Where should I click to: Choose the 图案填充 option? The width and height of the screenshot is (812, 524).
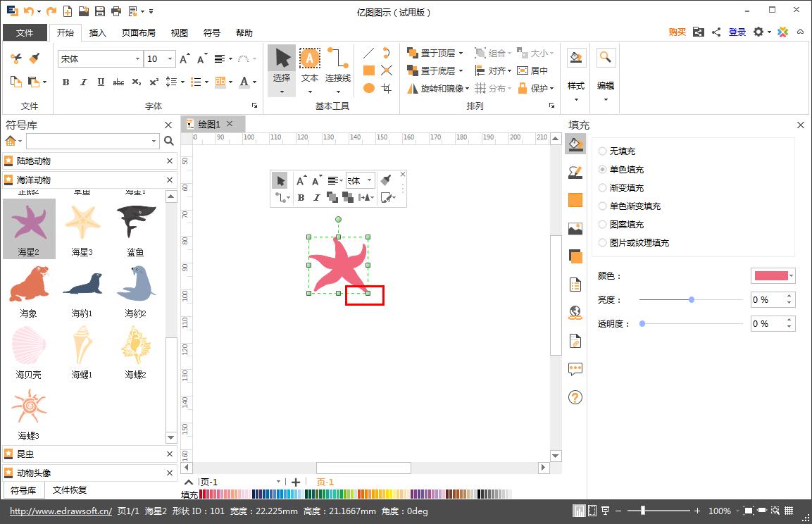pos(602,224)
